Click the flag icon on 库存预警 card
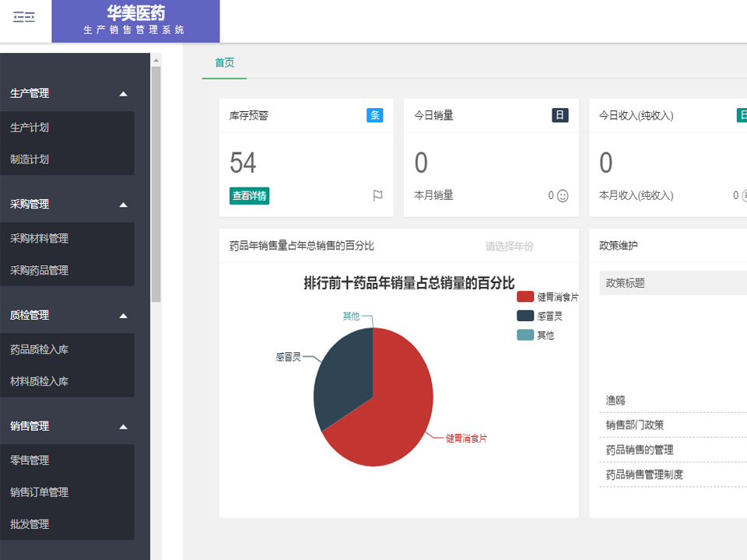The image size is (747, 560). coord(378,195)
